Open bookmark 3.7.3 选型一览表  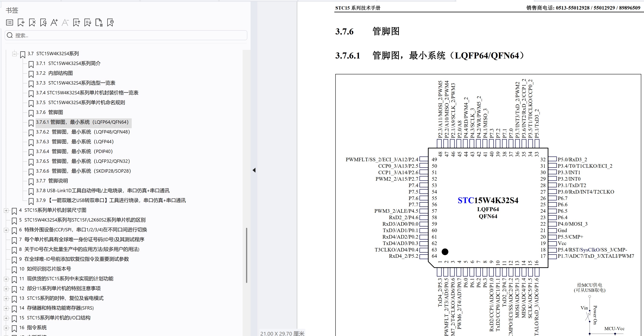(x=76, y=83)
